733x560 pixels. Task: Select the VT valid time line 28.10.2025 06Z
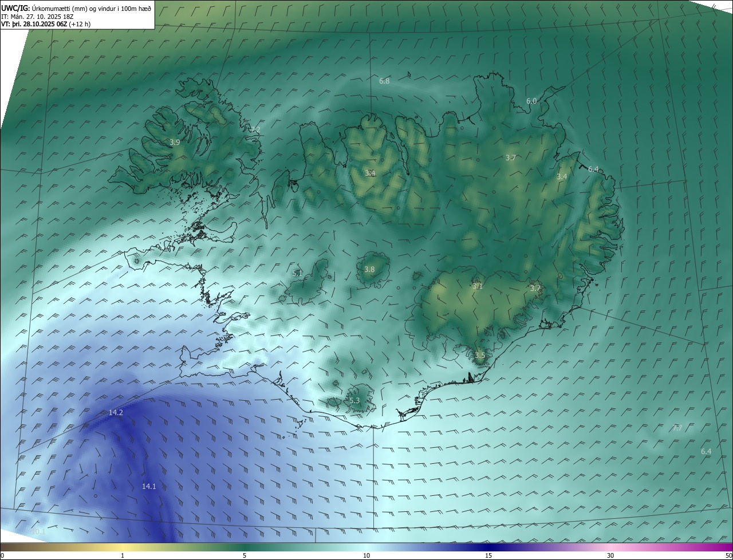[46, 24]
